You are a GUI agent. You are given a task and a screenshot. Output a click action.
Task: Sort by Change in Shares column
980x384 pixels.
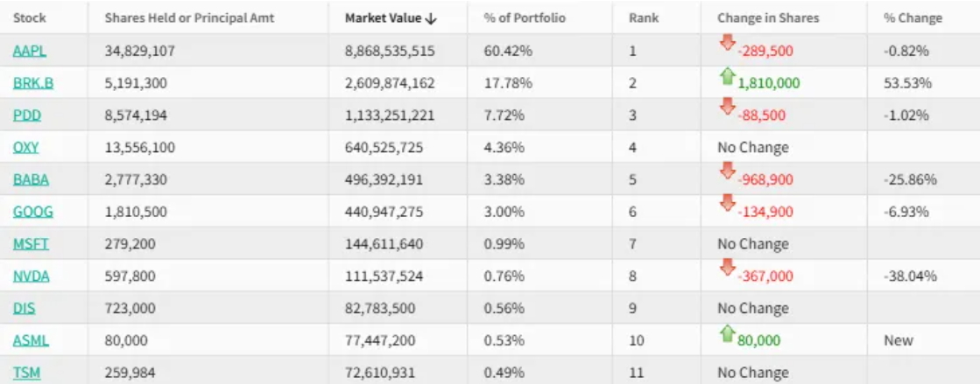click(758, 18)
